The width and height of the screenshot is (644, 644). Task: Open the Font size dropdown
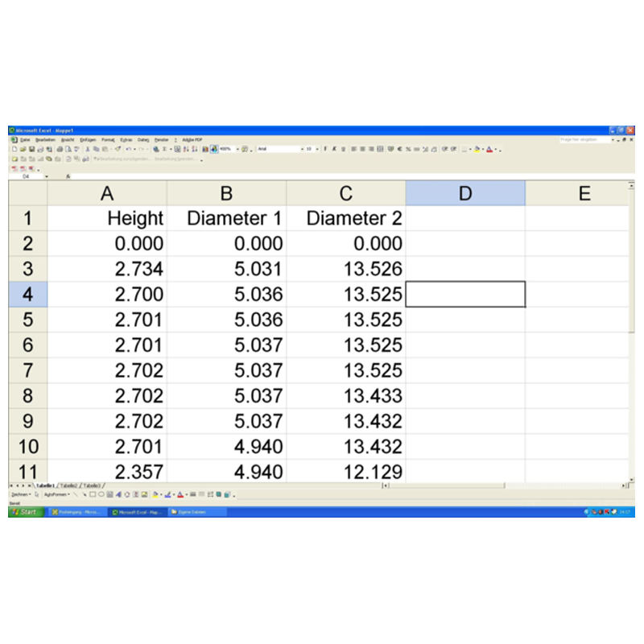tap(317, 149)
